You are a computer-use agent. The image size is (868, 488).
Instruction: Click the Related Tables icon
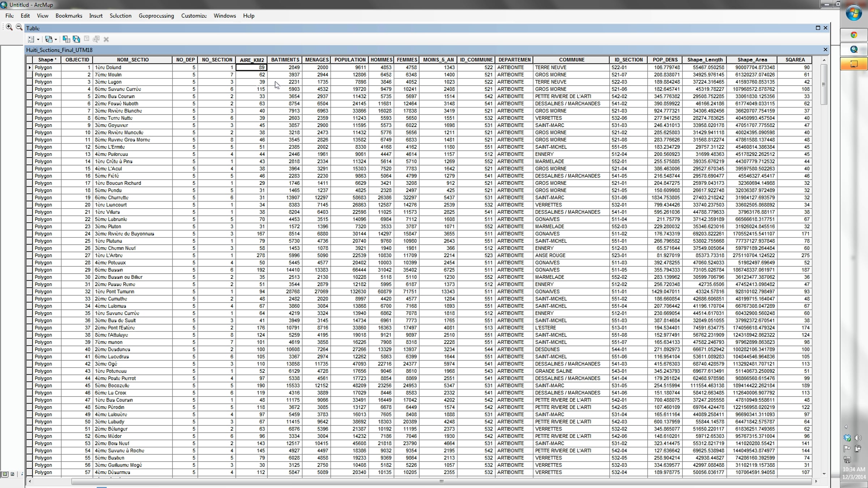click(48, 39)
